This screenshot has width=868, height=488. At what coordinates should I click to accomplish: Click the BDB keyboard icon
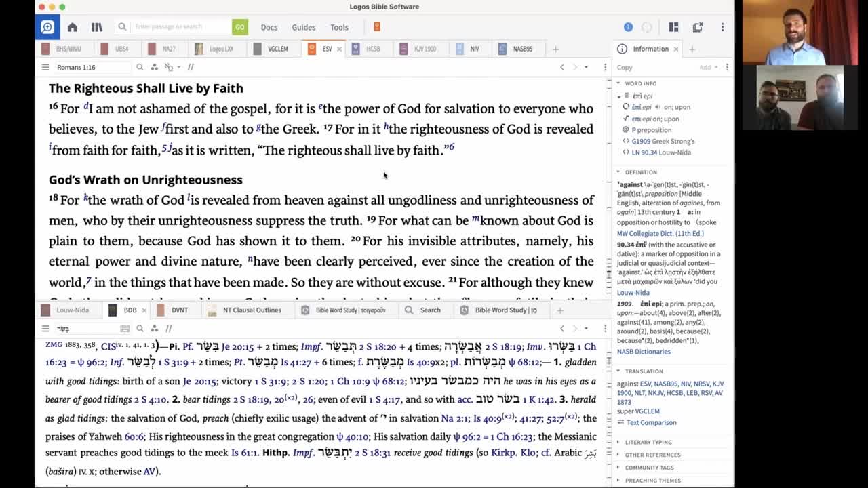tap(125, 329)
